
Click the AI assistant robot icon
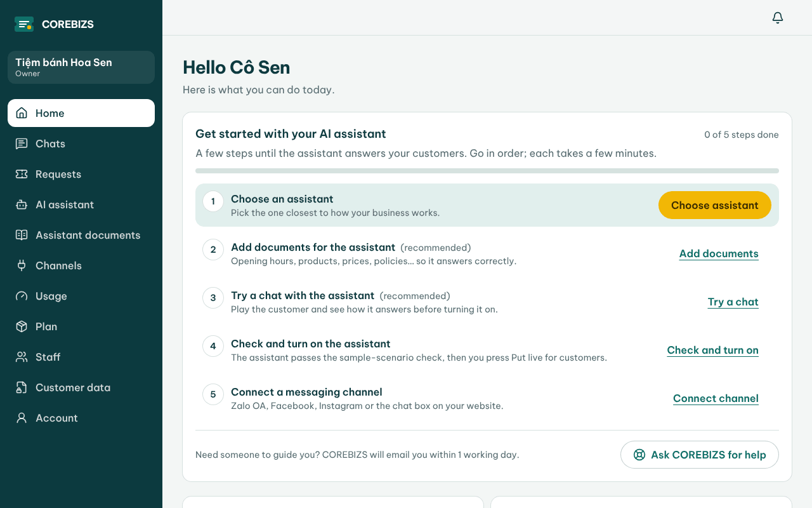[x=22, y=204]
